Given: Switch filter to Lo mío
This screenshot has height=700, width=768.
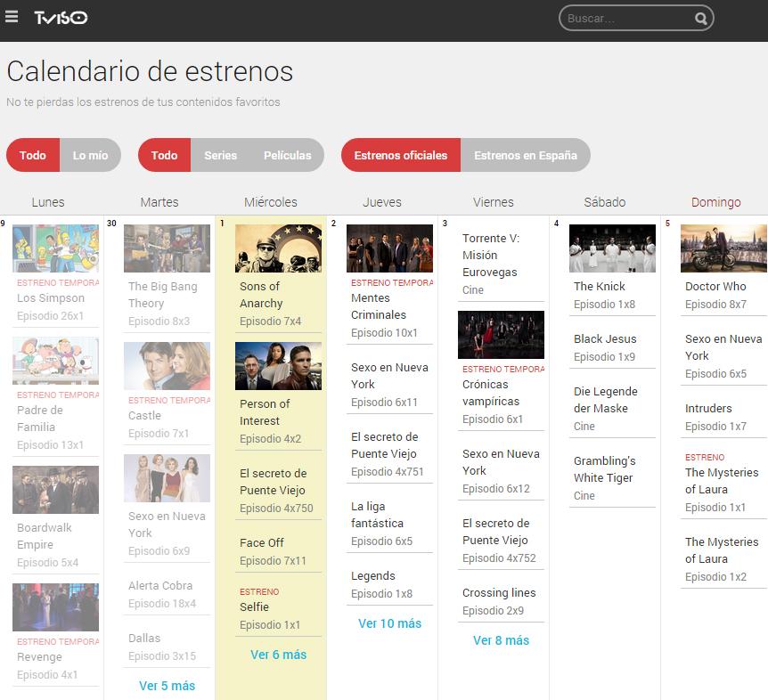Looking at the screenshot, I should point(91,155).
